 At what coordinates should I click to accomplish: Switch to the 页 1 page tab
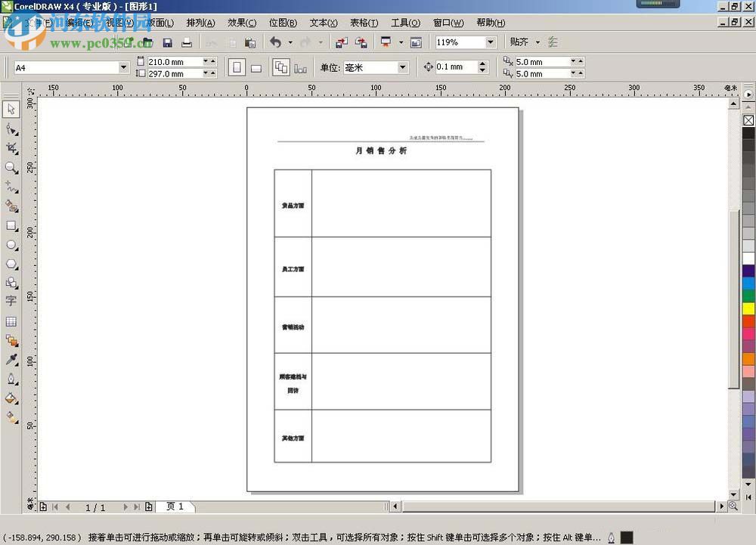pyautogui.click(x=175, y=506)
